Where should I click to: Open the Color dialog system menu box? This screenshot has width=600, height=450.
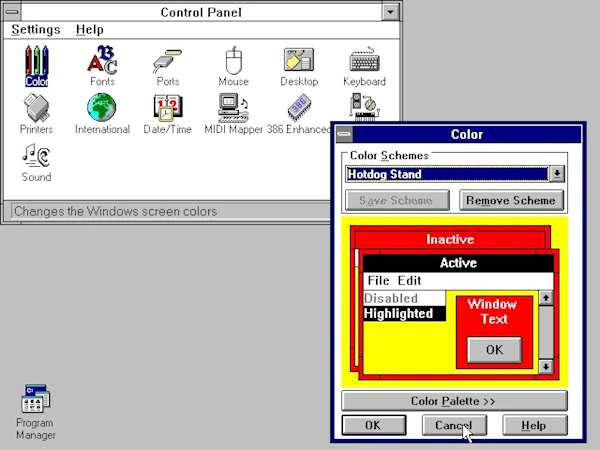coord(344,134)
